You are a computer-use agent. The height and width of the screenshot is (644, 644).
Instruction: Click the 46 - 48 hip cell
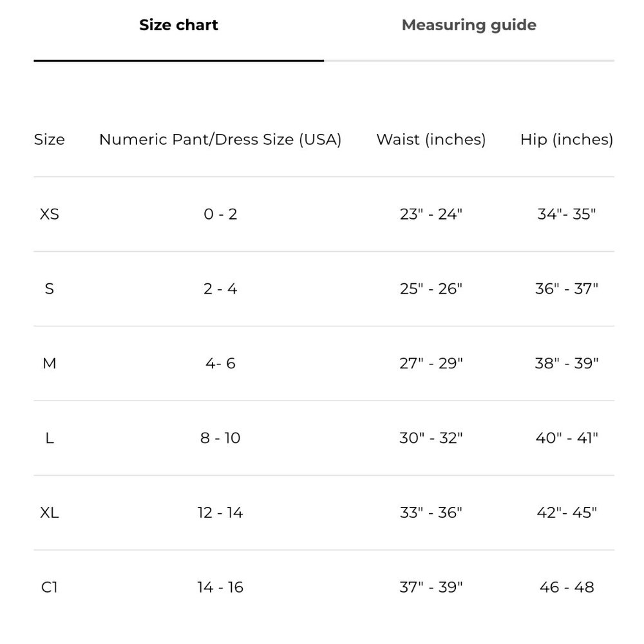[567, 587]
